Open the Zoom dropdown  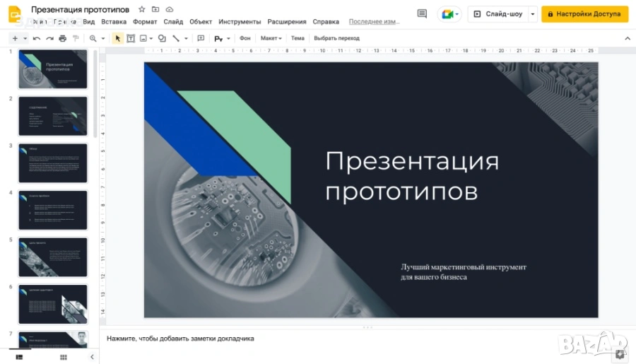95,38
